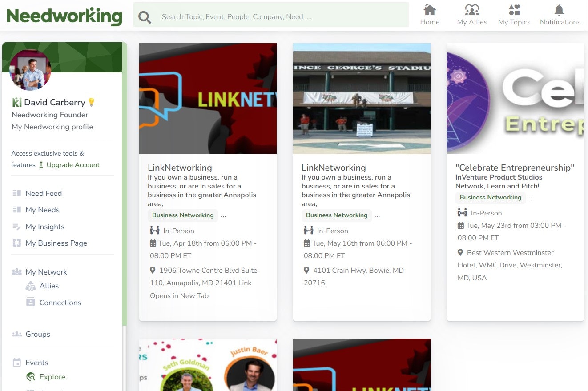Open My Topics in the top bar
Image resolution: width=588 pixels, height=391 pixels.
(514, 15)
